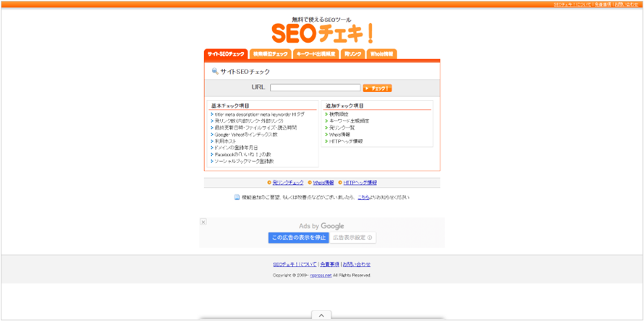Open SEOチェキ!について in the orange top bar
This screenshot has width=644, height=321.
click(572, 4)
